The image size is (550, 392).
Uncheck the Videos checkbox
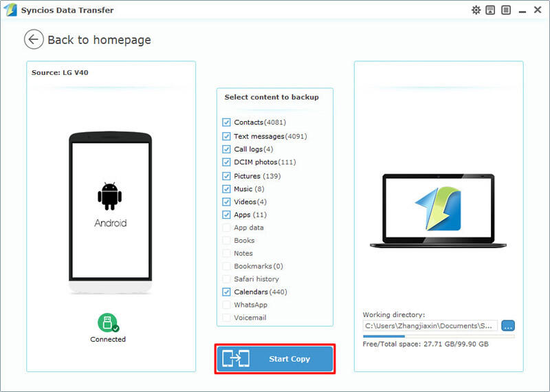point(226,202)
